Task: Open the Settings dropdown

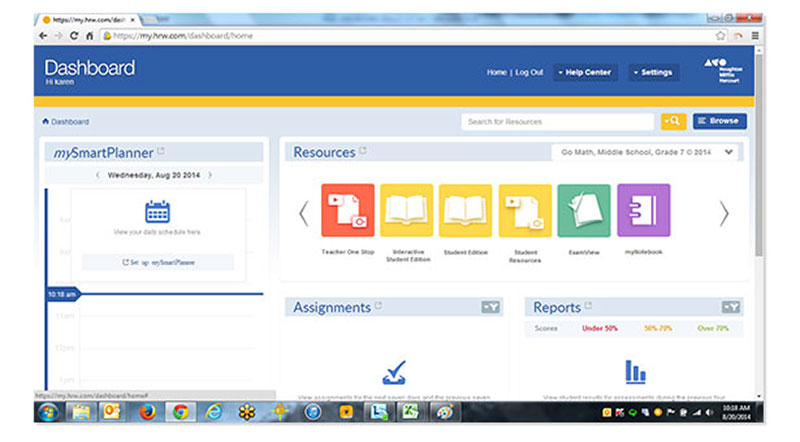Action: (x=653, y=72)
